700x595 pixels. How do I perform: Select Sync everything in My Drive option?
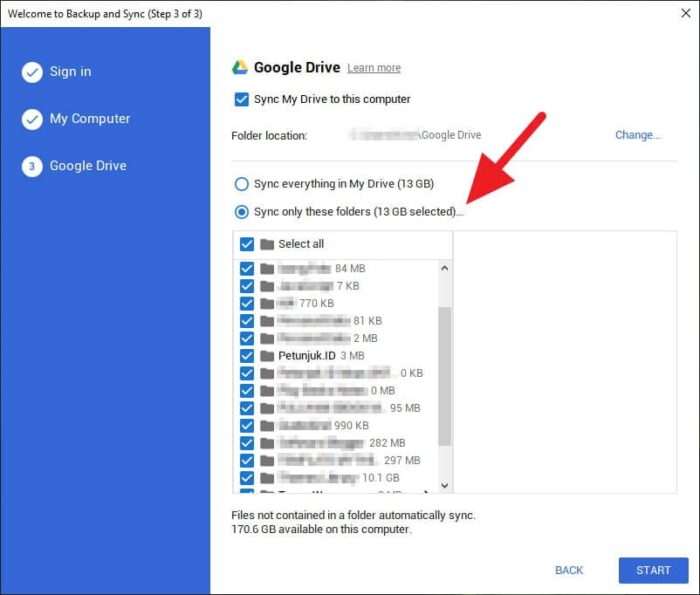pyautogui.click(x=242, y=184)
